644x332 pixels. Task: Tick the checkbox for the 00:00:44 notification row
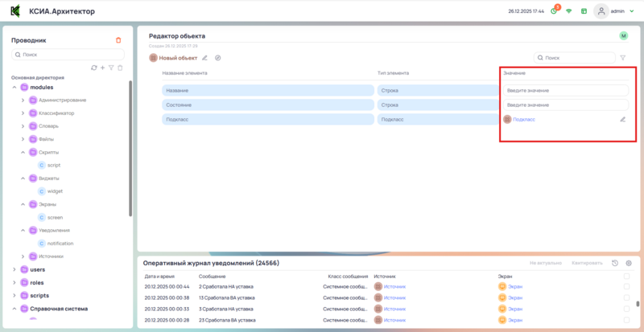click(627, 286)
